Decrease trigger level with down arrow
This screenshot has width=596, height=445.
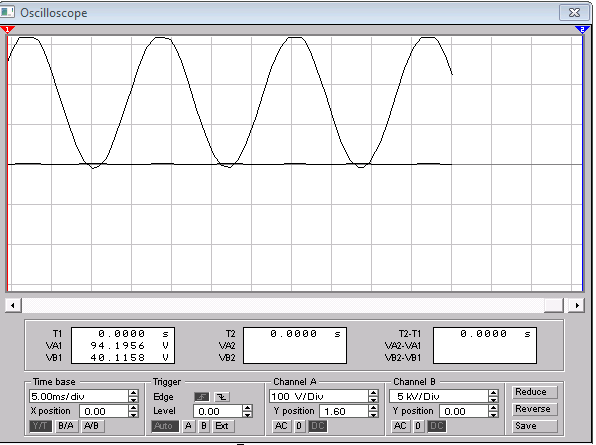click(247, 415)
